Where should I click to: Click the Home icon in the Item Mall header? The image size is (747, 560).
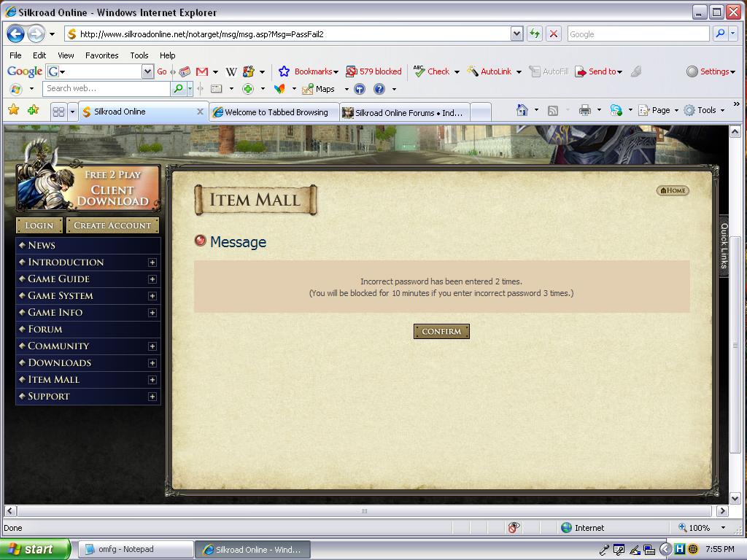click(671, 190)
